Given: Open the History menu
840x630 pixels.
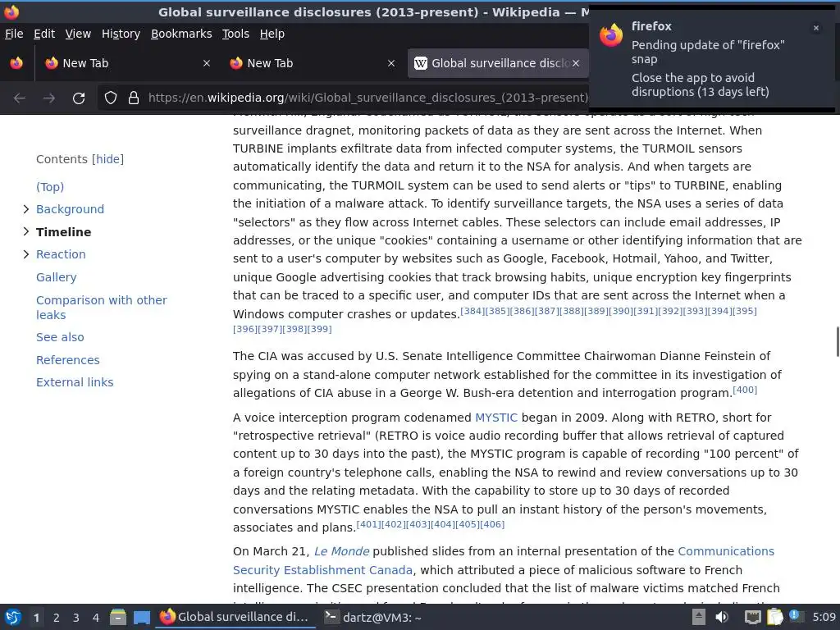Looking at the screenshot, I should tap(121, 34).
